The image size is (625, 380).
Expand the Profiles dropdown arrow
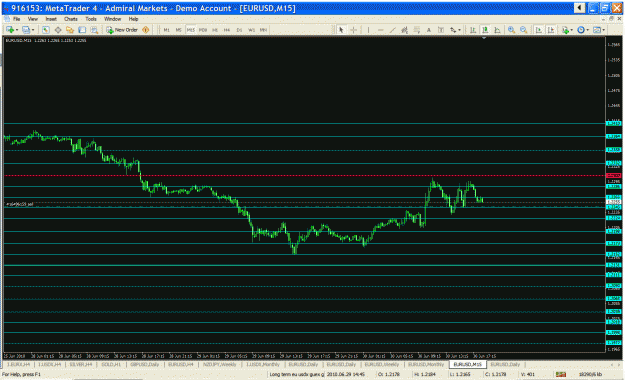33,30
